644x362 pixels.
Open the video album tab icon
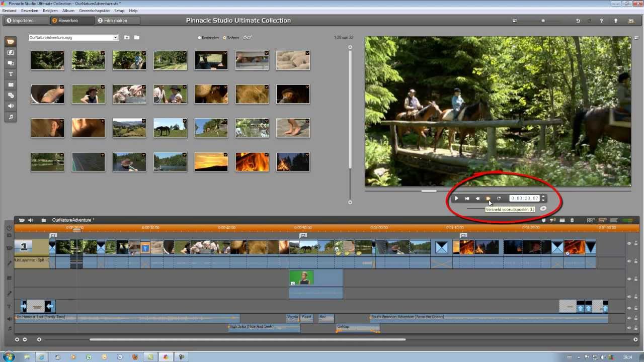[11, 42]
